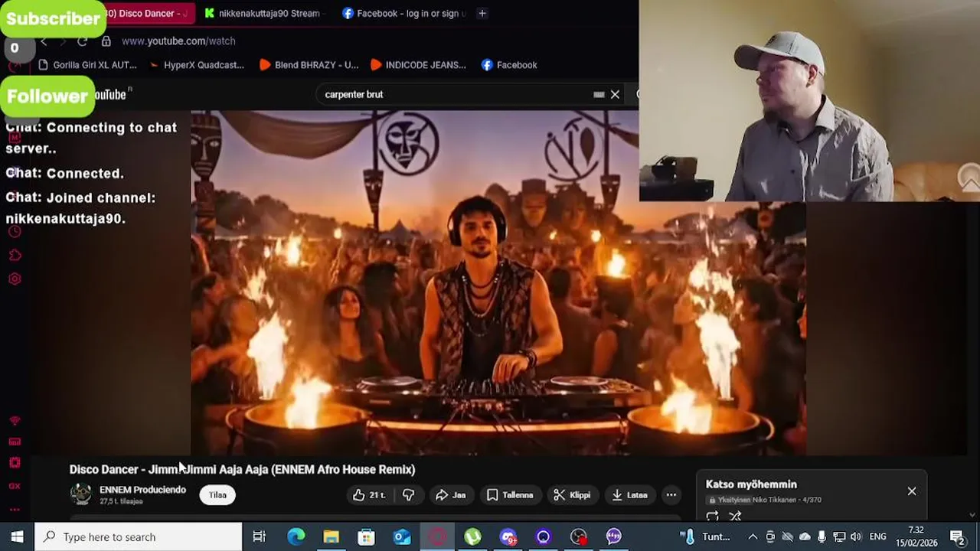Subscribe with the Tilaa button
980x551 pixels.
coord(217,495)
